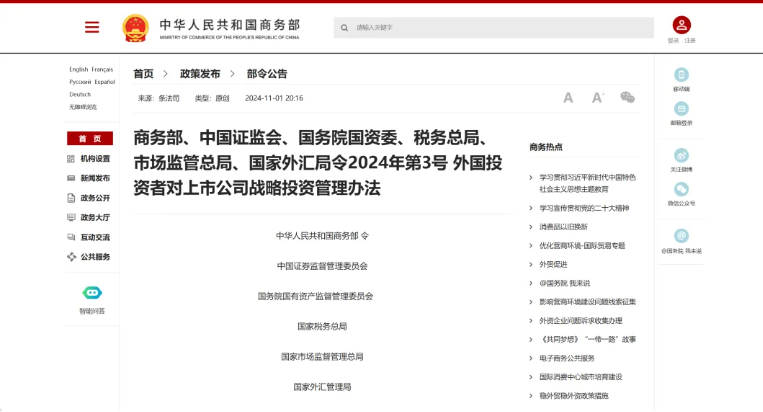This screenshot has height=412, width=763.
Task: Open 《共同梦想》“一带一路”故事 link
Action: coord(587,340)
